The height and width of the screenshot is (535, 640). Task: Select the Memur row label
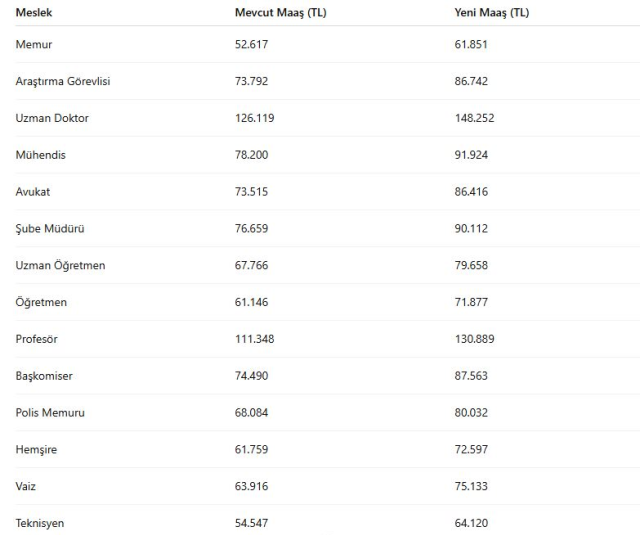click(34, 45)
